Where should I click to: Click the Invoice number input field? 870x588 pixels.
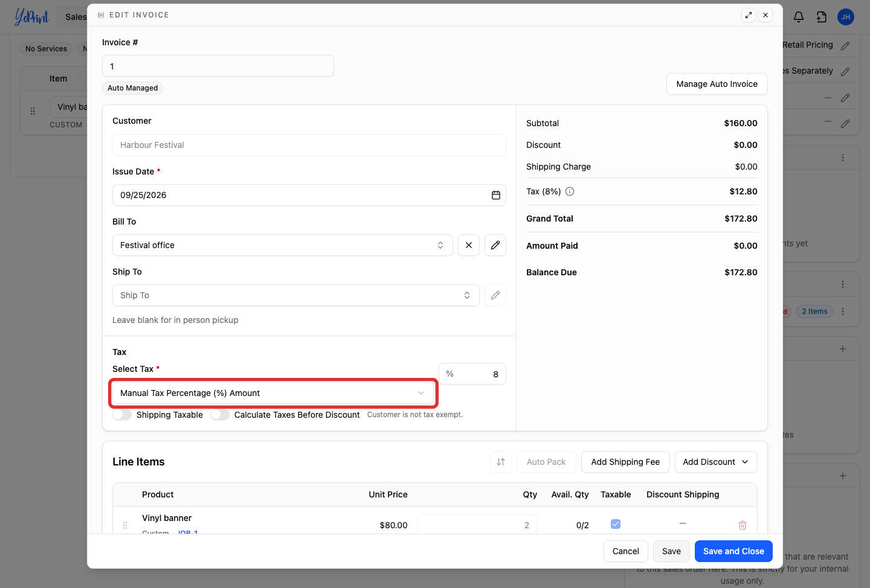click(218, 66)
